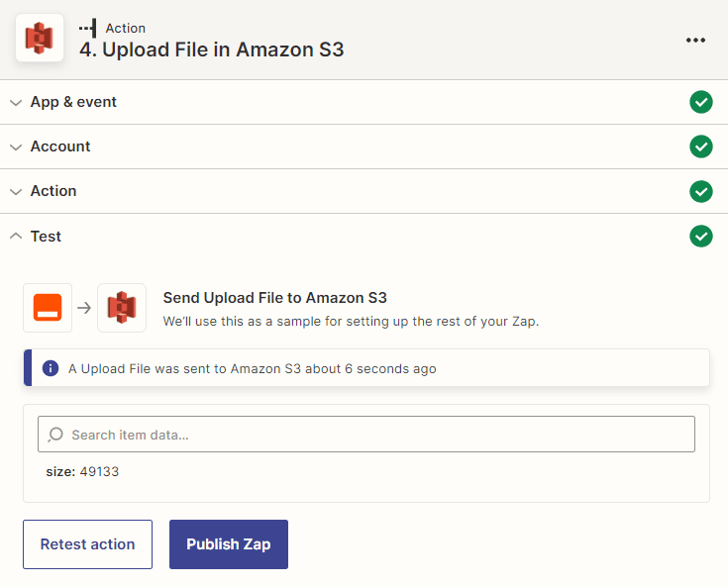The height and width of the screenshot is (587, 728).
Task: Click the blue info icon in notification
Action: (x=51, y=368)
